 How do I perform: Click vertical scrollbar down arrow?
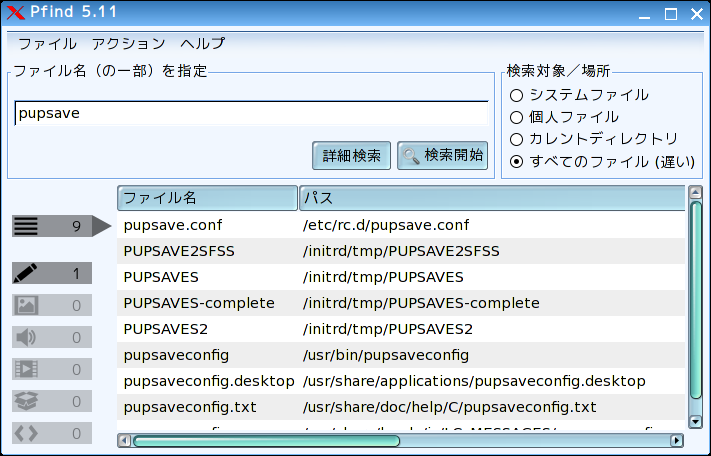tap(695, 421)
